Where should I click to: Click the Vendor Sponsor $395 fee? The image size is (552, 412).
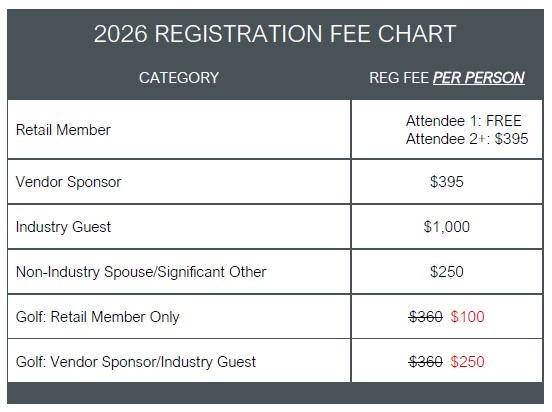point(447,182)
